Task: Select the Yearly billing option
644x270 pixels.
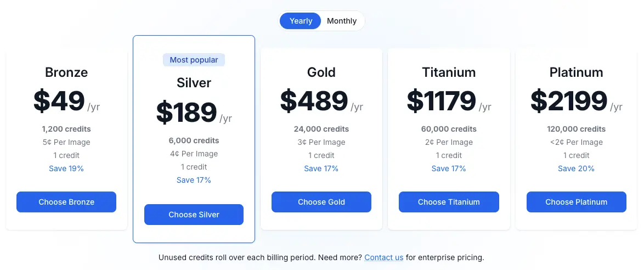Action: [301, 21]
